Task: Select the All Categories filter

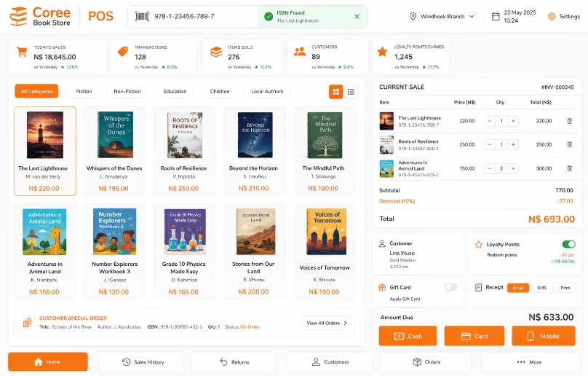Action: [36, 91]
